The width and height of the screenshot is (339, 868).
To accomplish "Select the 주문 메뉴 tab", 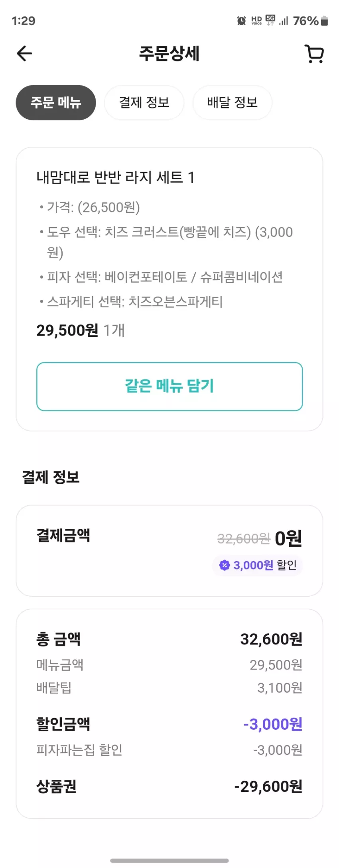I will coord(56,102).
